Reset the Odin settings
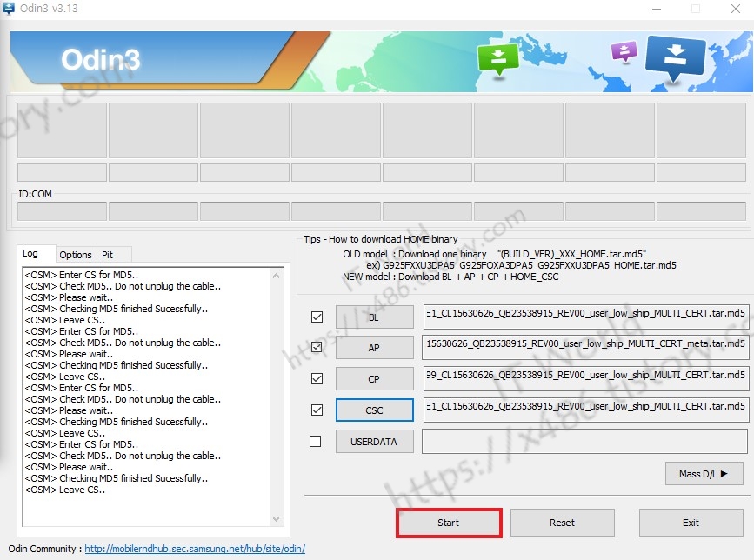 pyautogui.click(x=562, y=523)
